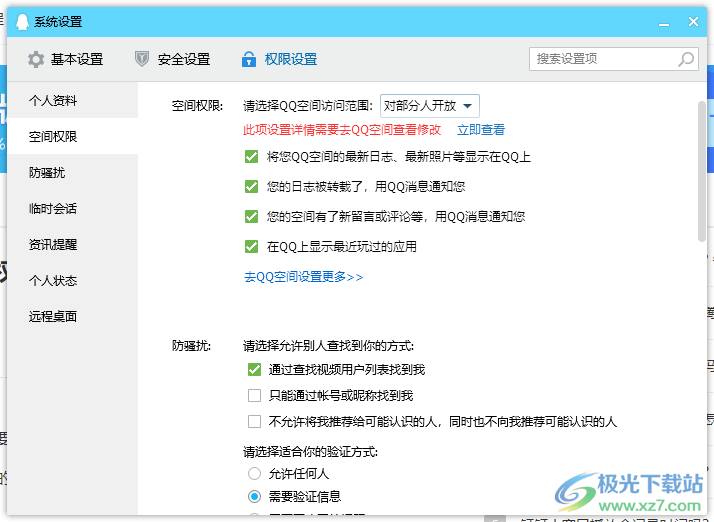Check 只能通过帐号或昵称找到我

coord(254,395)
